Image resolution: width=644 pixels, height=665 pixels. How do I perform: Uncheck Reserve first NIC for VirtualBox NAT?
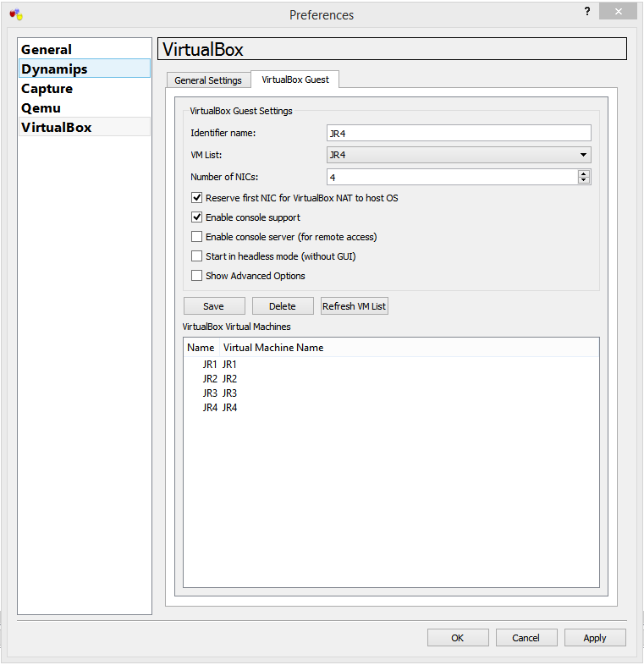(x=196, y=198)
